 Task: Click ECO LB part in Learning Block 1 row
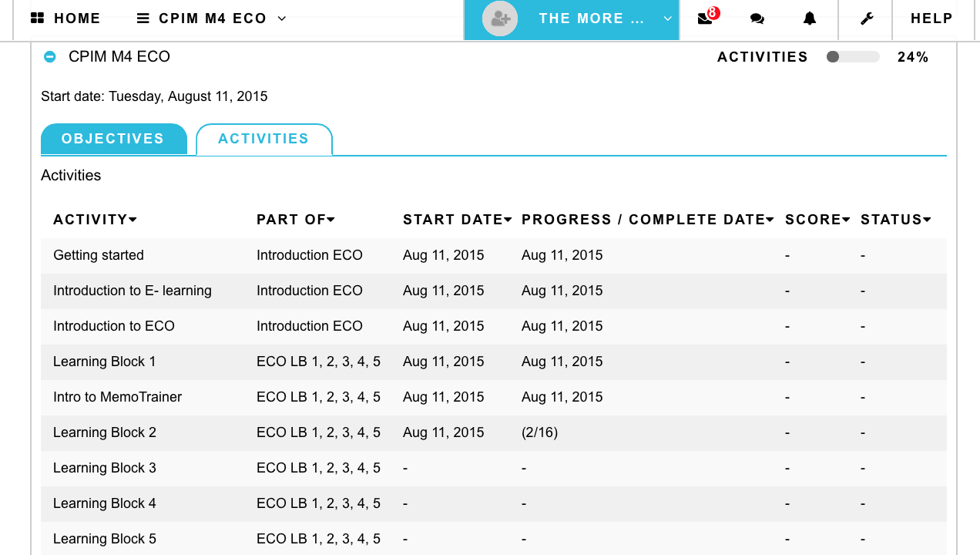pos(319,362)
